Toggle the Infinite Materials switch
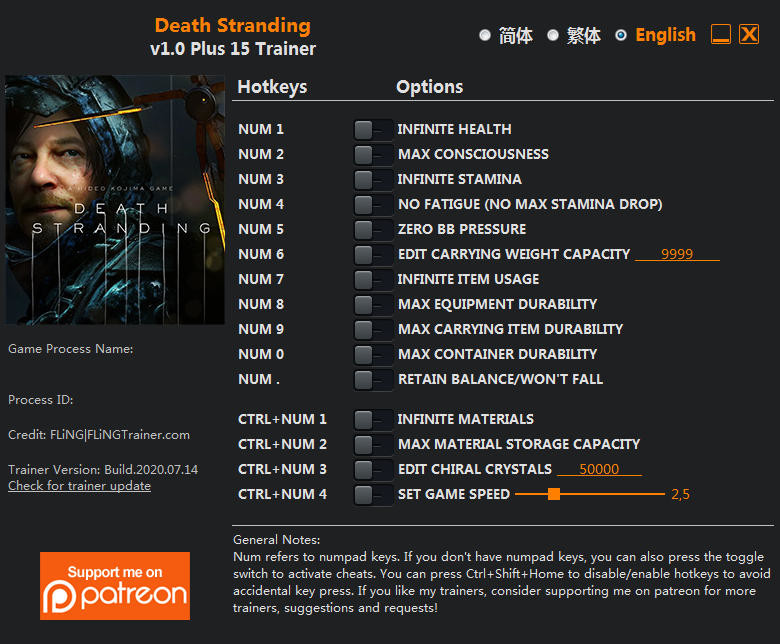The height and width of the screenshot is (644, 780). click(x=373, y=420)
